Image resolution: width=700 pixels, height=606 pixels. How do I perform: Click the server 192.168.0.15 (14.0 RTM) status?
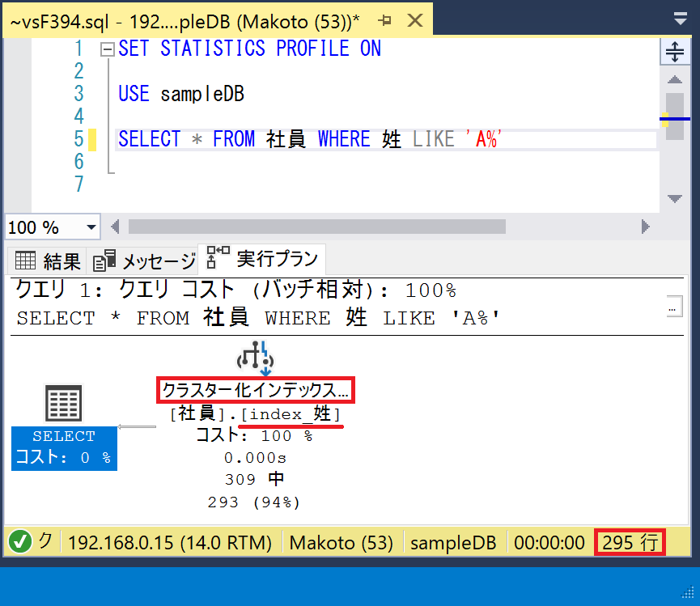point(170,543)
